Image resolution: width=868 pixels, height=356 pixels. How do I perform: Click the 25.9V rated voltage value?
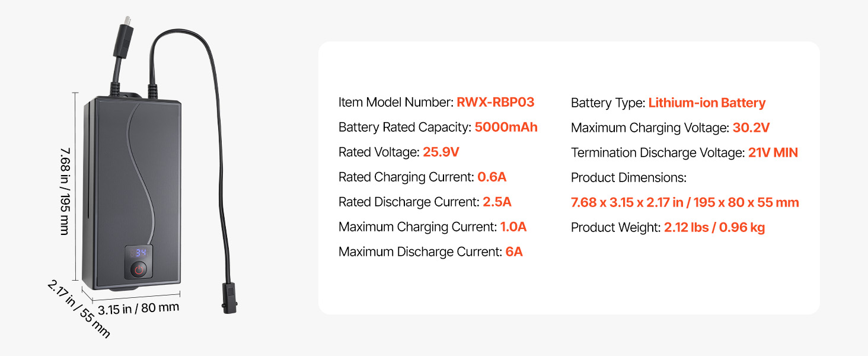coord(441,152)
